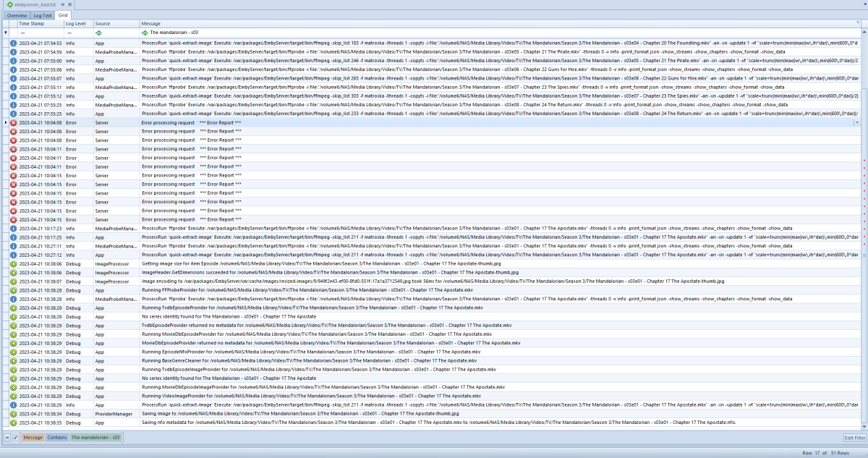Click debug icon of 10:38:34 ProviderManager row

[13, 413]
